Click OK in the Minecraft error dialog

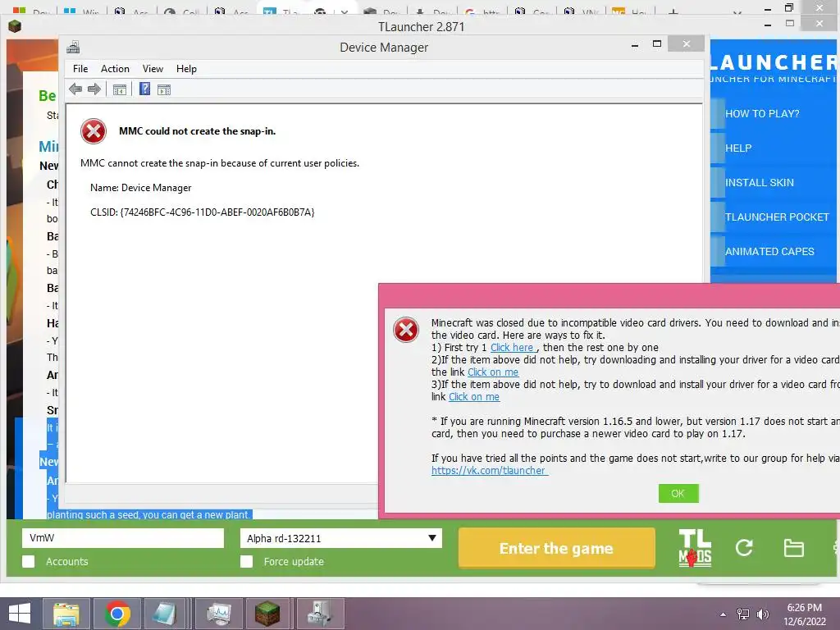(678, 493)
